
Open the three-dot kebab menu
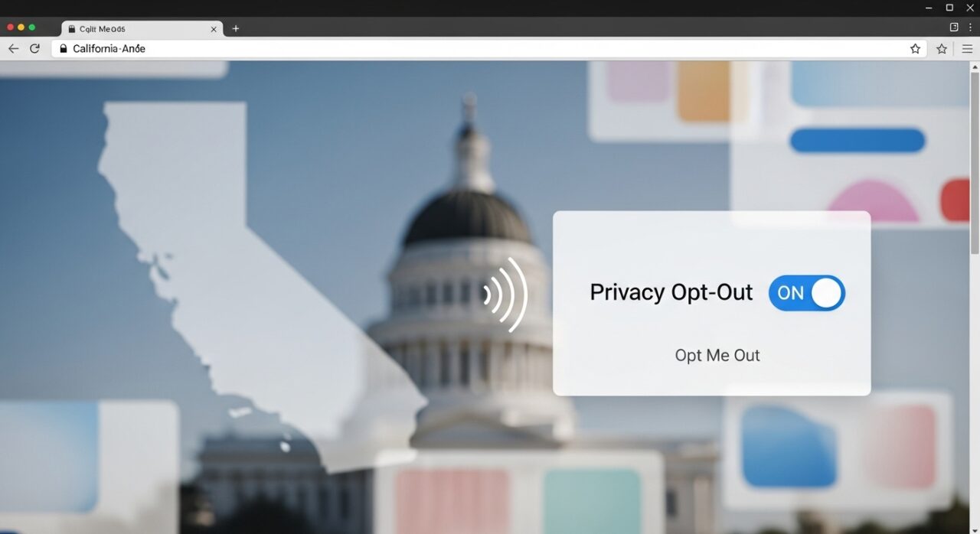coord(970,28)
